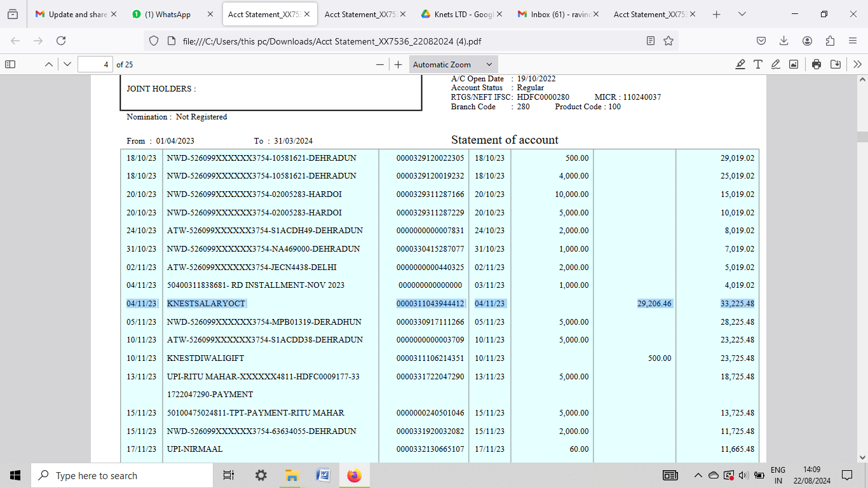Reload the current page
This screenshot has width=868, height=488.
[x=61, y=41]
